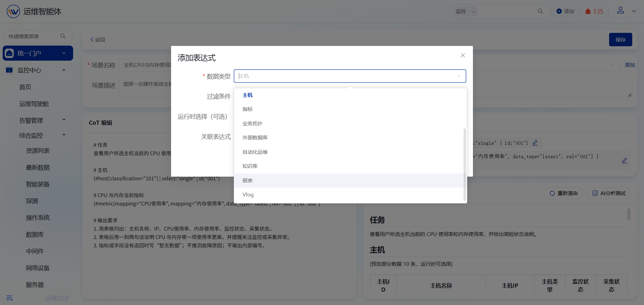Click the 监控中心 monitor icon
The width and height of the screenshot is (644, 305).
(x=9, y=70)
